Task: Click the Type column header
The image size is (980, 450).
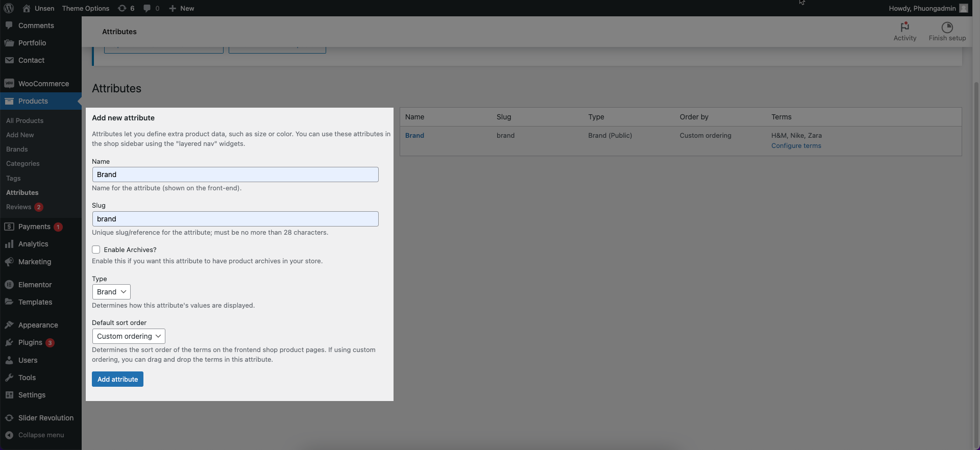Action: tap(596, 117)
